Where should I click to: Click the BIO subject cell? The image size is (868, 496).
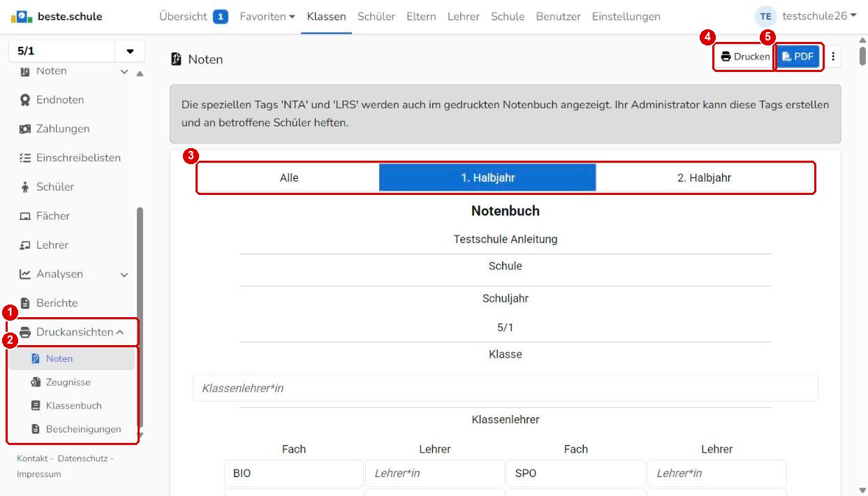pos(293,473)
